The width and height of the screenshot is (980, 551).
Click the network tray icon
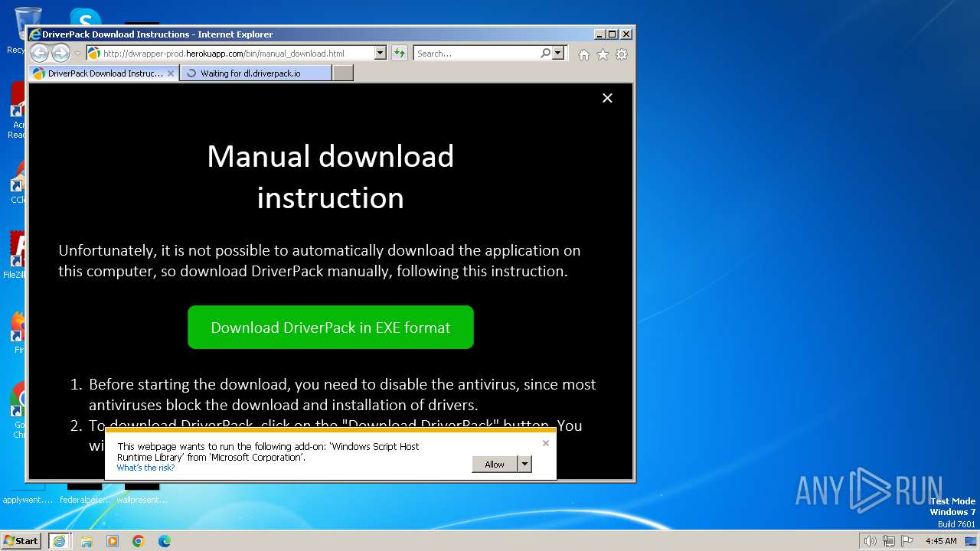click(889, 541)
